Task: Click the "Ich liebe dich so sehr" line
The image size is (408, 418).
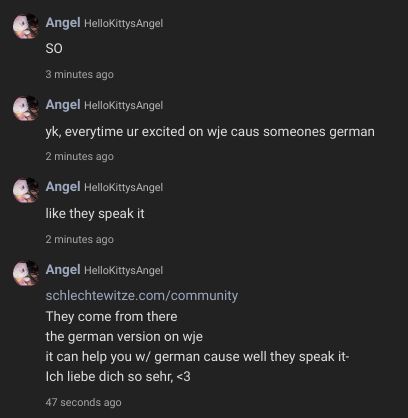Action: click(x=118, y=377)
